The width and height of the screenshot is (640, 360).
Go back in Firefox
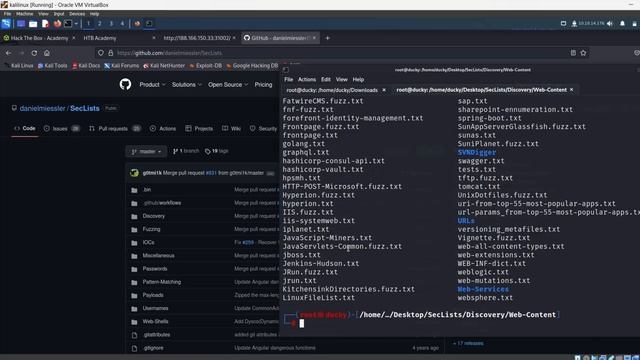pos(9,53)
